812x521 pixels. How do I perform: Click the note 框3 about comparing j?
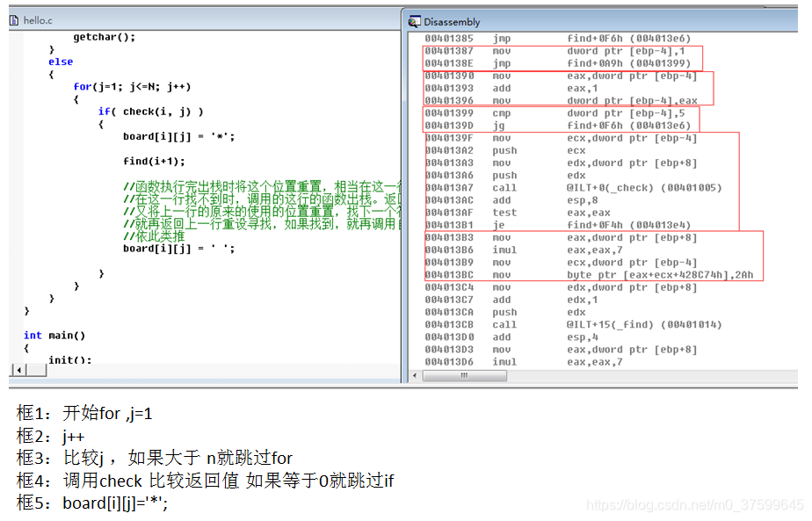(x=155, y=458)
